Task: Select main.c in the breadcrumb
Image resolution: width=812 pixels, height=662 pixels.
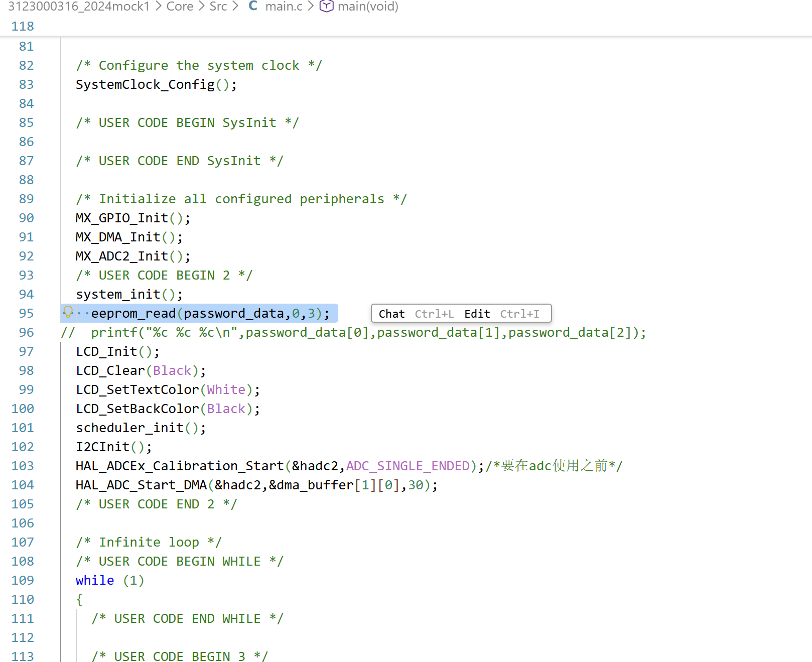Action: (x=284, y=6)
